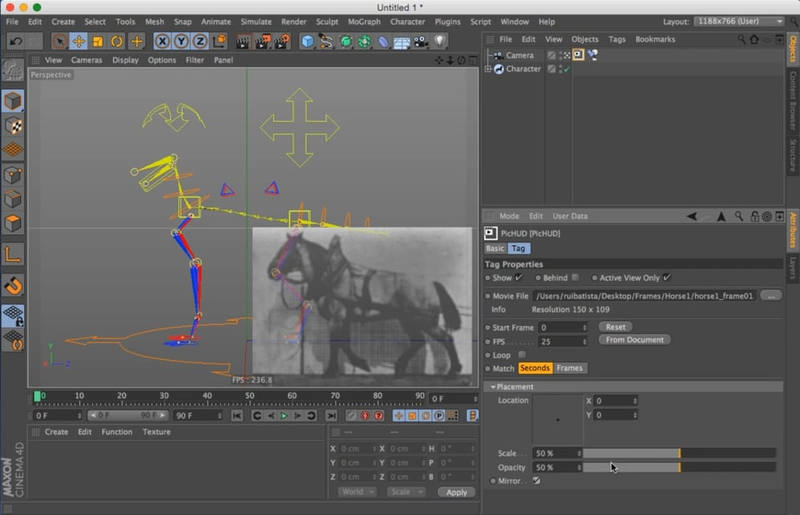Activate Polygons mode in left sidebar
Image resolution: width=800 pixels, height=515 pixels.
click(x=13, y=223)
